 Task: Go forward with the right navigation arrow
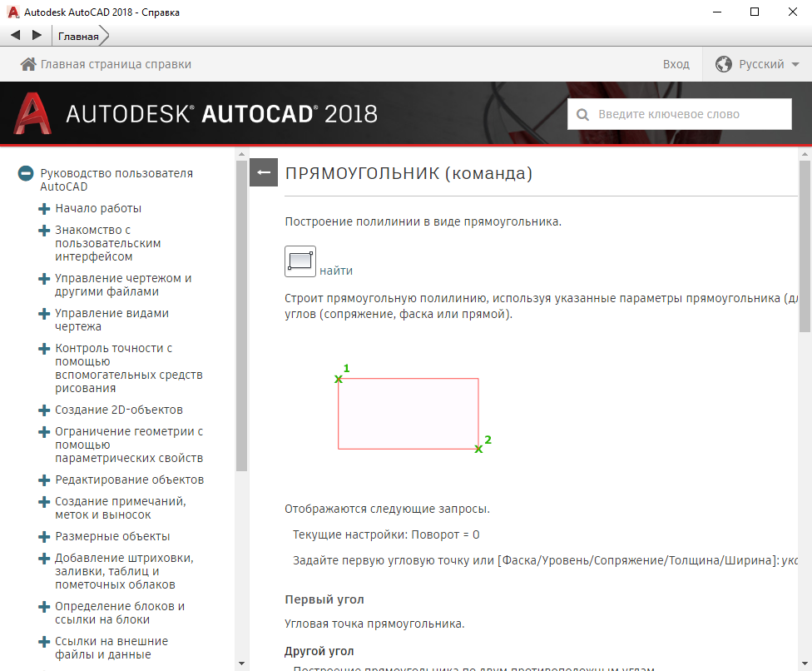[x=37, y=35]
